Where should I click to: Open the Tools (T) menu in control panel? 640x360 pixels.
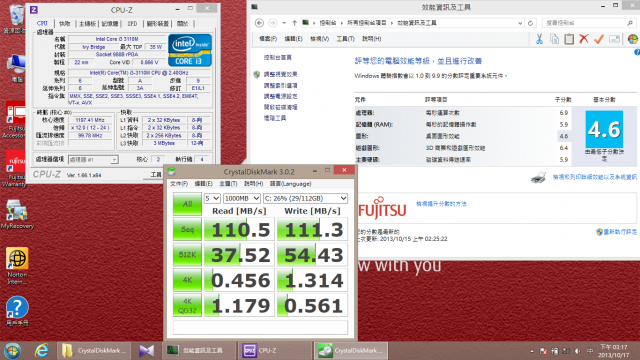(x=345, y=39)
